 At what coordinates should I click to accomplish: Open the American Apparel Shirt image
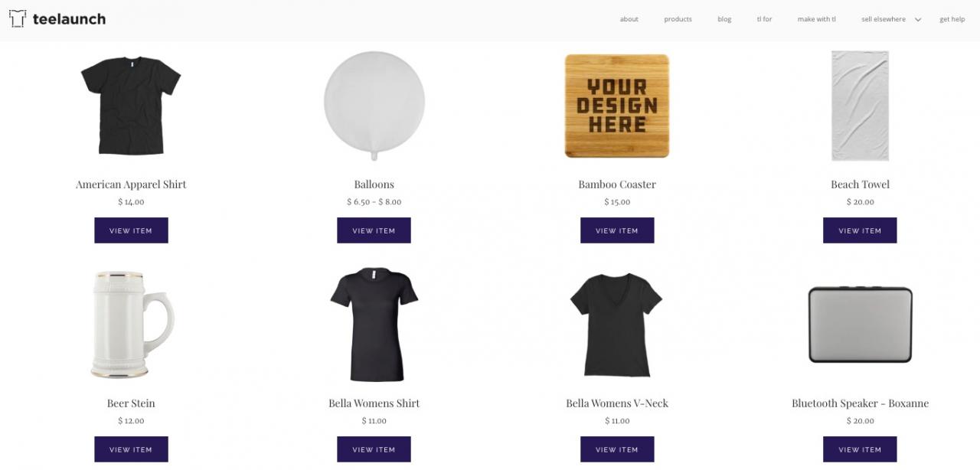131,106
